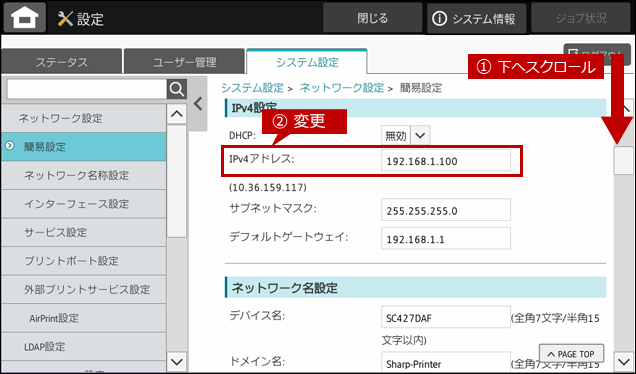Go to the home screen icon
636x374 pixels.
(x=25, y=18)
